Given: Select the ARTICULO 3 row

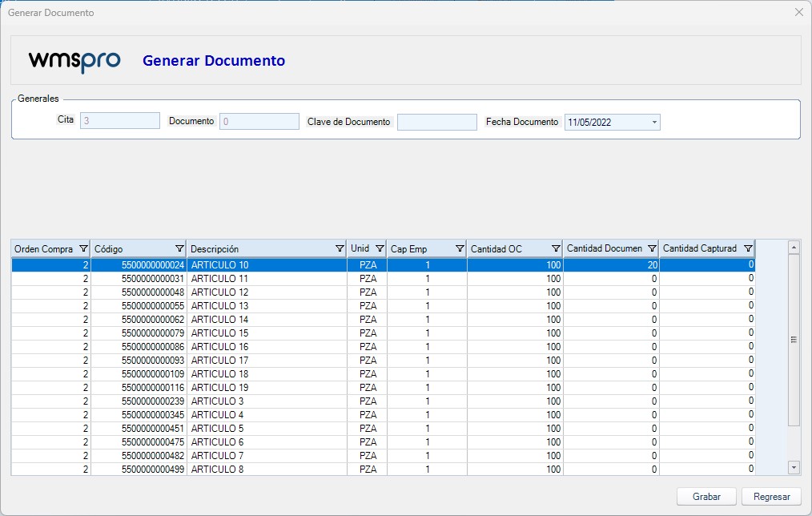Looking at the screenshot, I should (384, 401).
